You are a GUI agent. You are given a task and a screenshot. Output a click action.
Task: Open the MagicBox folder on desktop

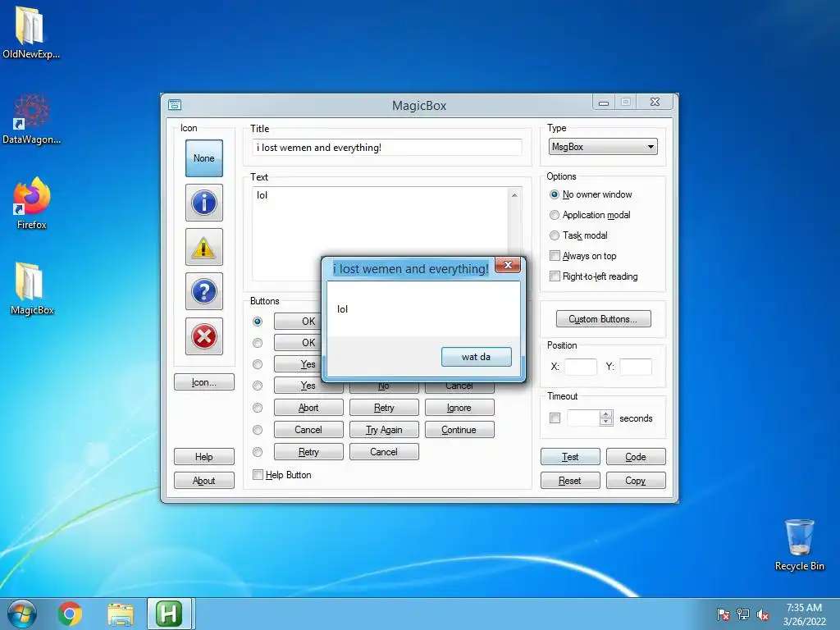(x=32, y=288)
